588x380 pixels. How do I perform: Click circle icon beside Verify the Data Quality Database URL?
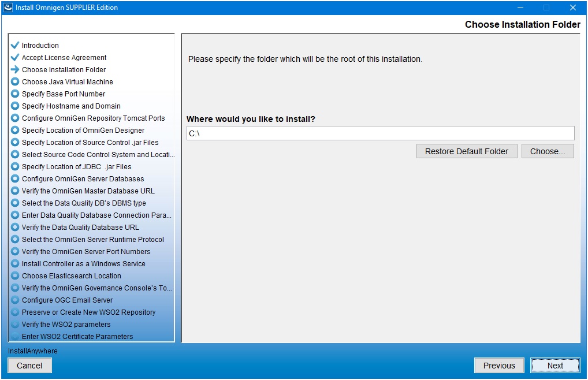point(15,227)
